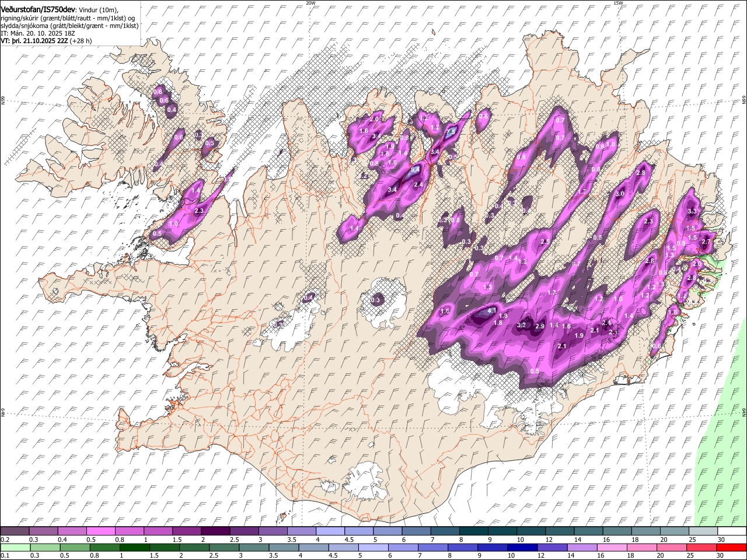This screenshot has width=747, height=560.
Task: Select the snow-scale swatch between 3 and 3.5
Action: (x=272, y=531)
